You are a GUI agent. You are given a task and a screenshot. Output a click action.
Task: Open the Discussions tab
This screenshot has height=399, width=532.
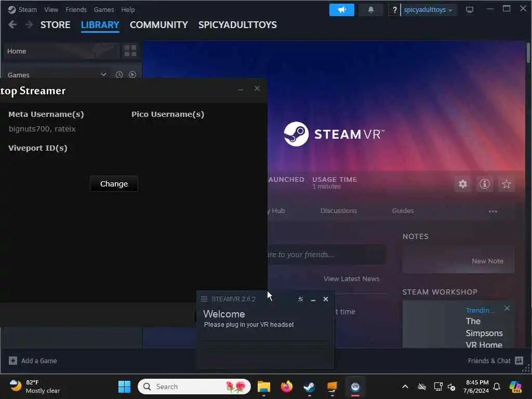[339, 211]
